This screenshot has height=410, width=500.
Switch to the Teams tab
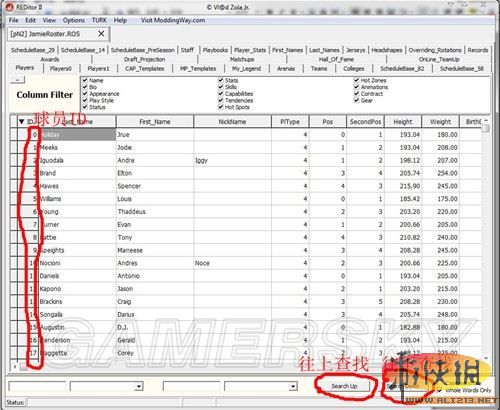point(319,69)
